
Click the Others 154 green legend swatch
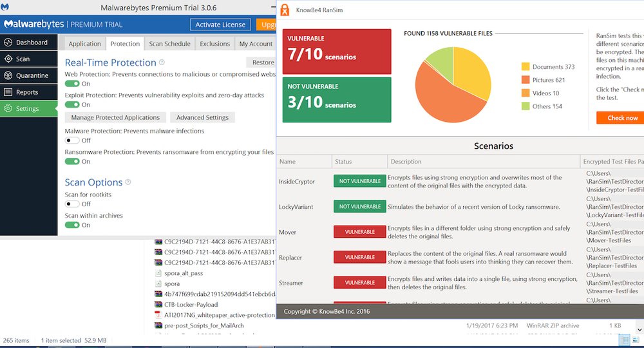point(526,106)
